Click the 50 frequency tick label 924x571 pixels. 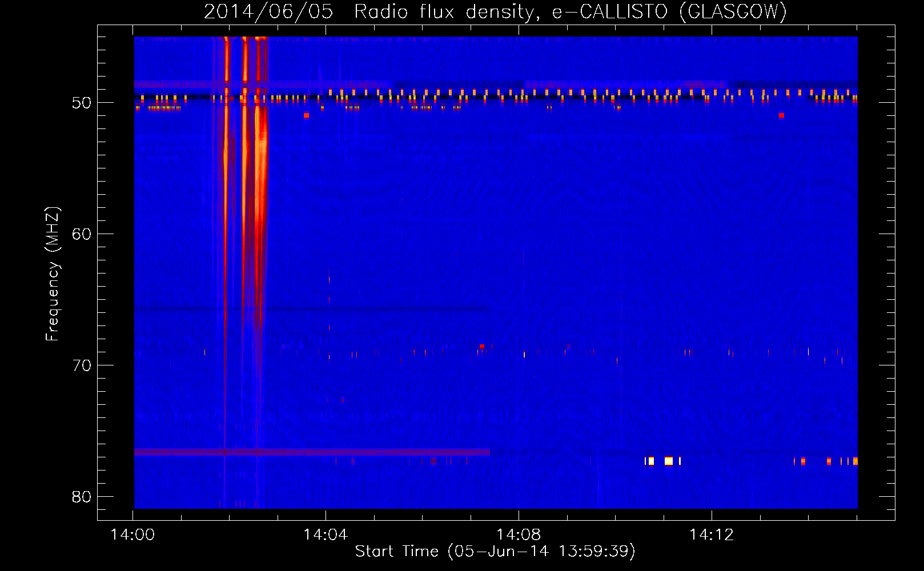click(82, 103)
